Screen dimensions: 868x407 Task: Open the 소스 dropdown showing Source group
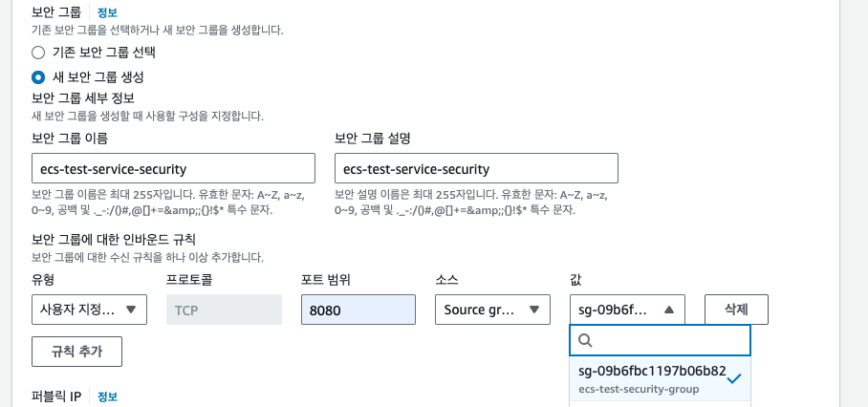[492, 310]
